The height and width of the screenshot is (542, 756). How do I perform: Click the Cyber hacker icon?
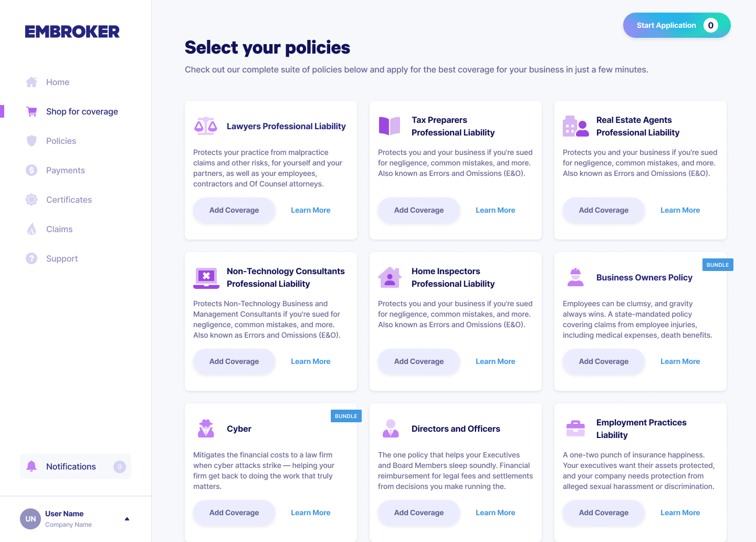(206, 429)
